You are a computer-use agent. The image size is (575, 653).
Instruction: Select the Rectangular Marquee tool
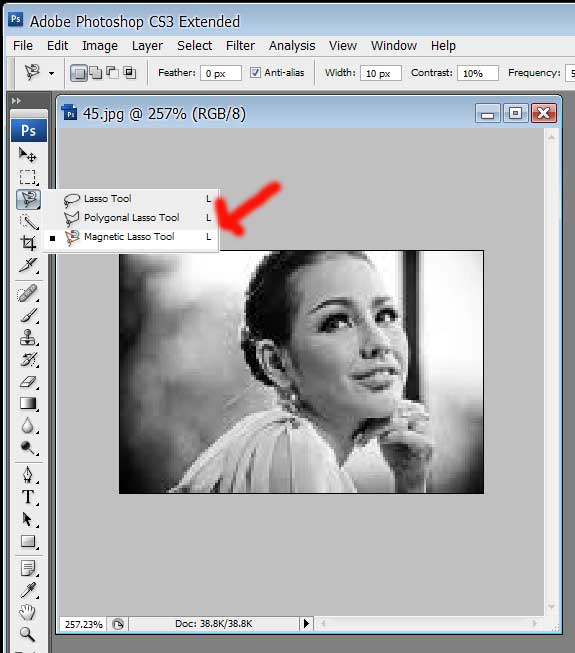(28, 177)
